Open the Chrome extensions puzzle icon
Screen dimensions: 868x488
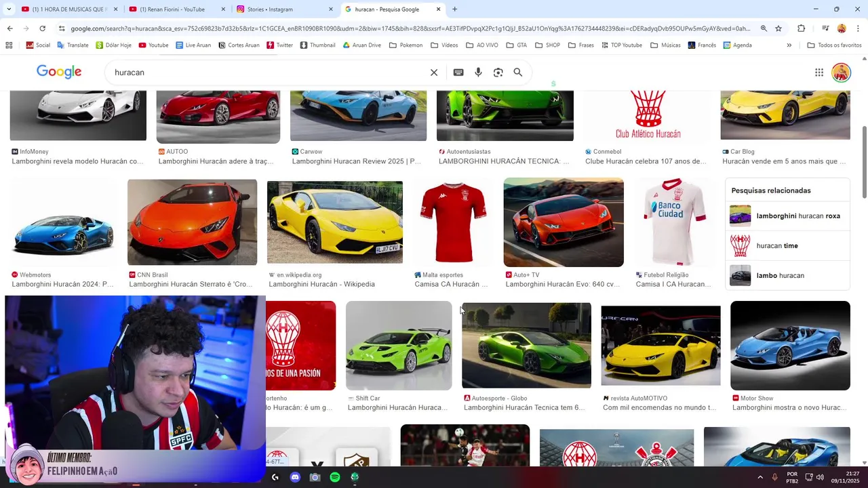click(802, 28)
